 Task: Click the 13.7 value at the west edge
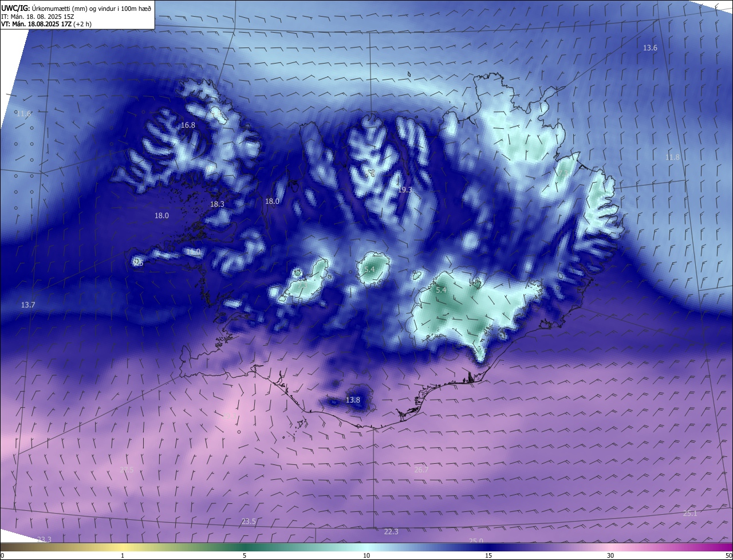[x=28, y=305]
